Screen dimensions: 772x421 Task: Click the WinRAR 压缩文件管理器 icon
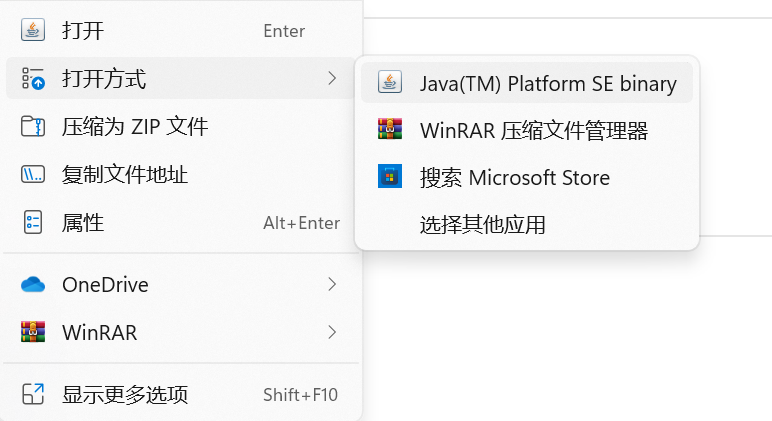(x=390, y=130)
